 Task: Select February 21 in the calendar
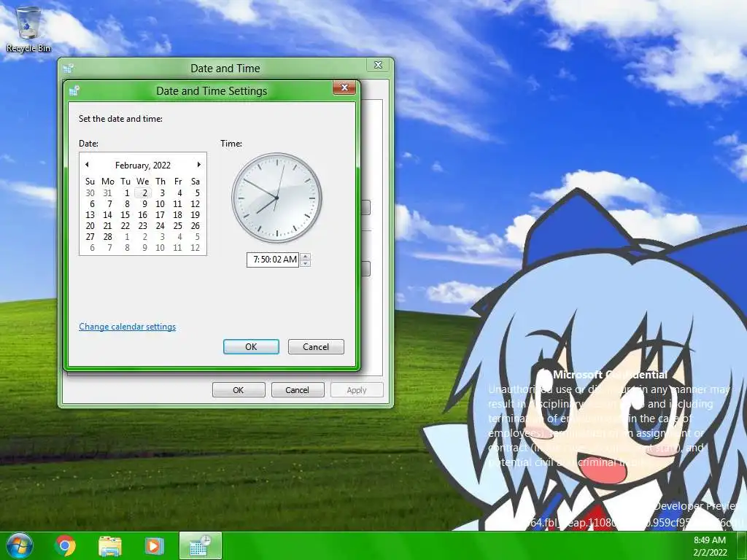tap(108, 226)
